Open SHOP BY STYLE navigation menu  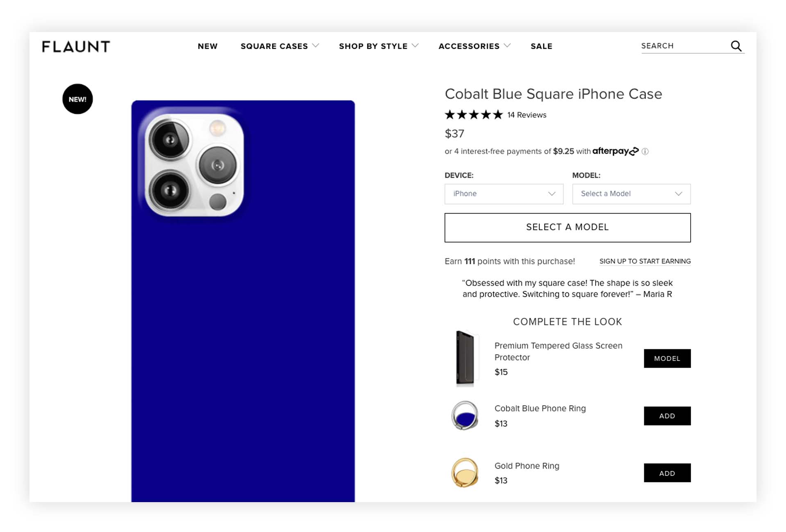[x=379, y=46]
